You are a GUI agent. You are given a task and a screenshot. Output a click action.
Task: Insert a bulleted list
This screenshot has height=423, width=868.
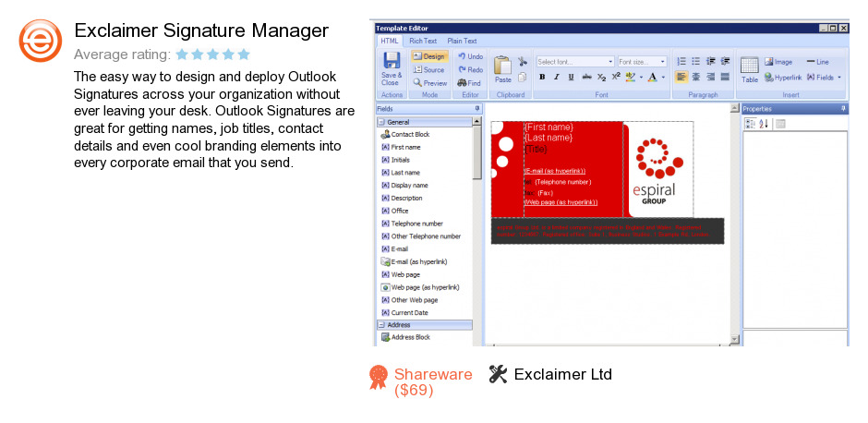coord(696,62)
